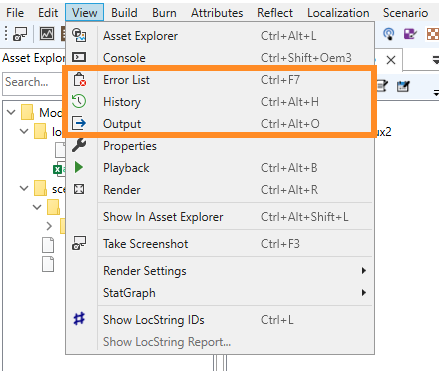
Task: Open Properties from the View menu
Action: (x=220, y=146)
